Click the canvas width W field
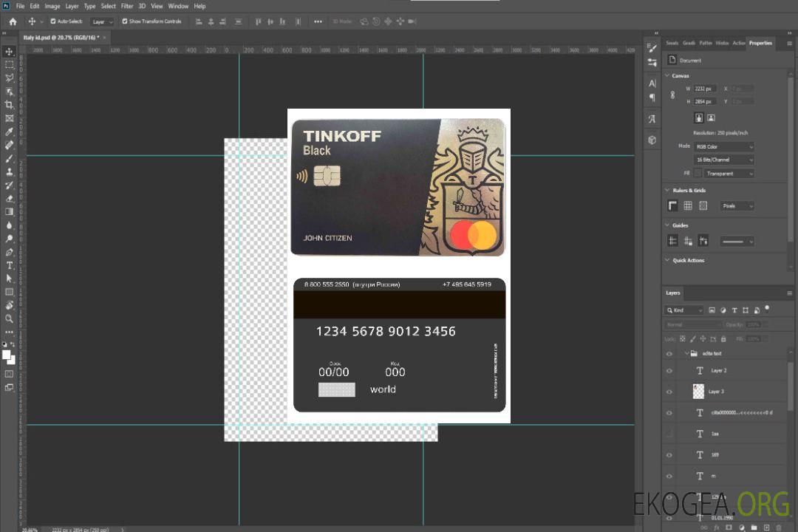This screenshot has width=798, height=532. point(705,89)
